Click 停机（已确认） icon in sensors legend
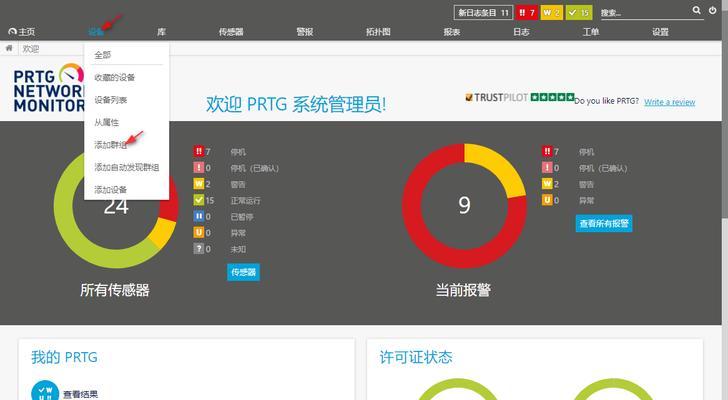This screenshot has width=728, height=400. tap(199, 168)
